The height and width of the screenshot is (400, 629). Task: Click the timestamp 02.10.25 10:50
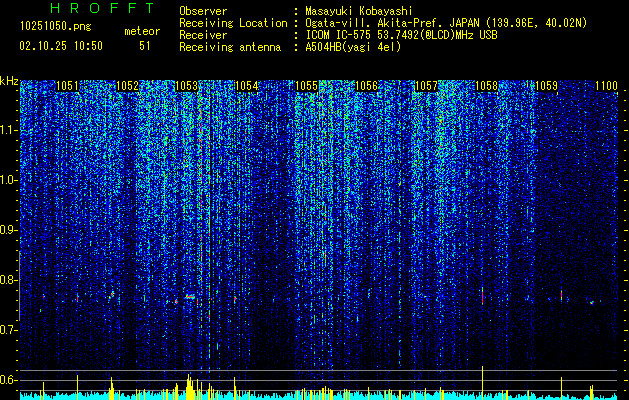(x=61, y=46)
